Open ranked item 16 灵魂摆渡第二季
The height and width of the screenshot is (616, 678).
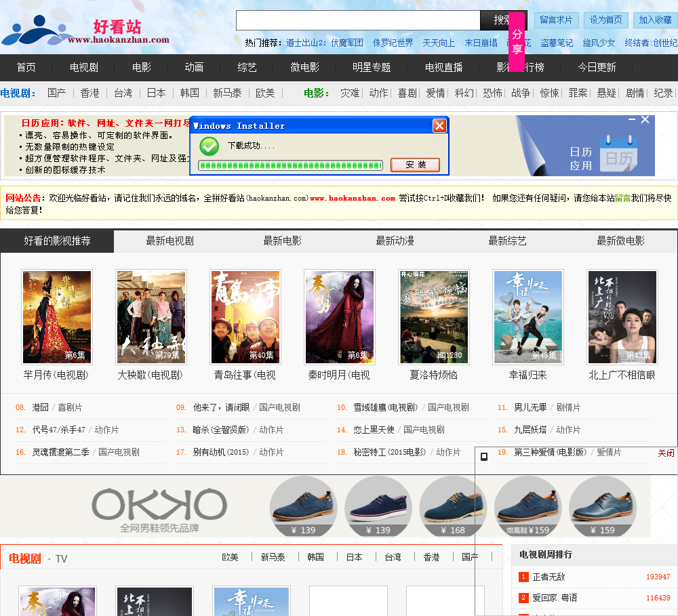click(60, 453)
